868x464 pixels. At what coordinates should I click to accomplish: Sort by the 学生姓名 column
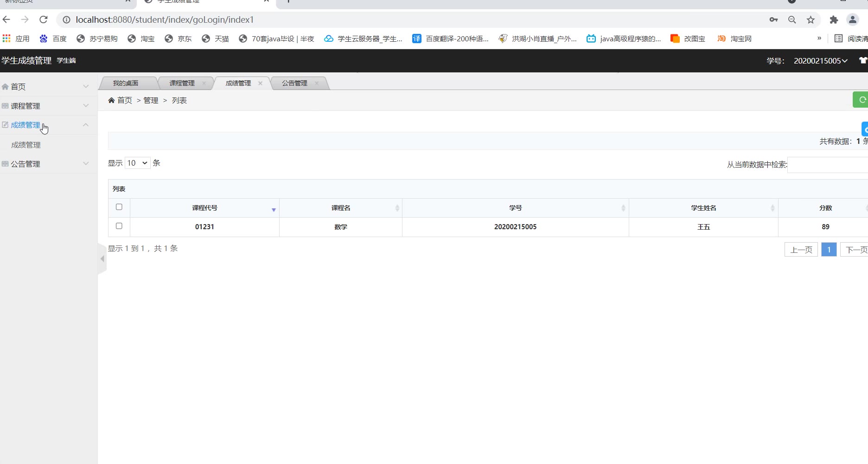tap(703, 208)
